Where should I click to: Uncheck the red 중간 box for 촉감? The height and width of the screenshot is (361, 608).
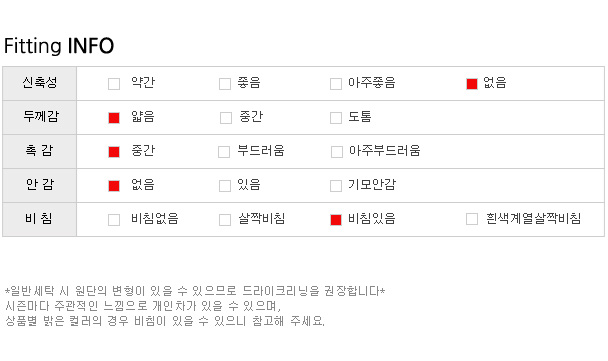pos(114,152)
